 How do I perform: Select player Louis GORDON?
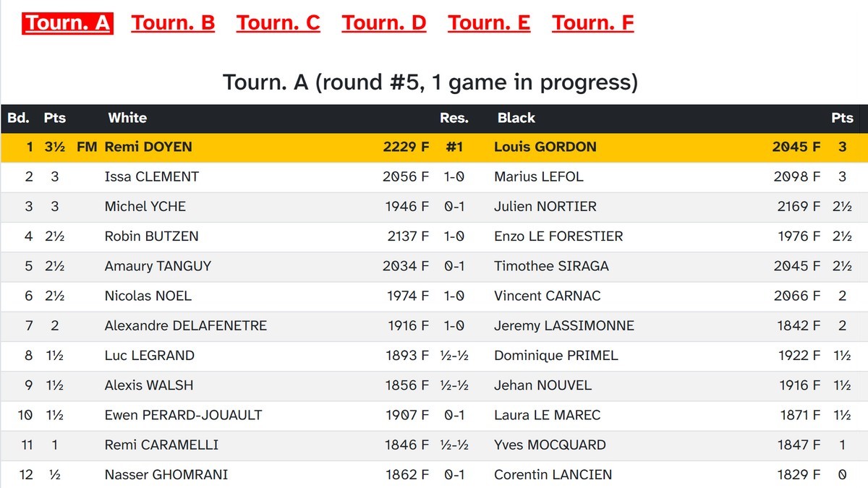click(545, 147)
